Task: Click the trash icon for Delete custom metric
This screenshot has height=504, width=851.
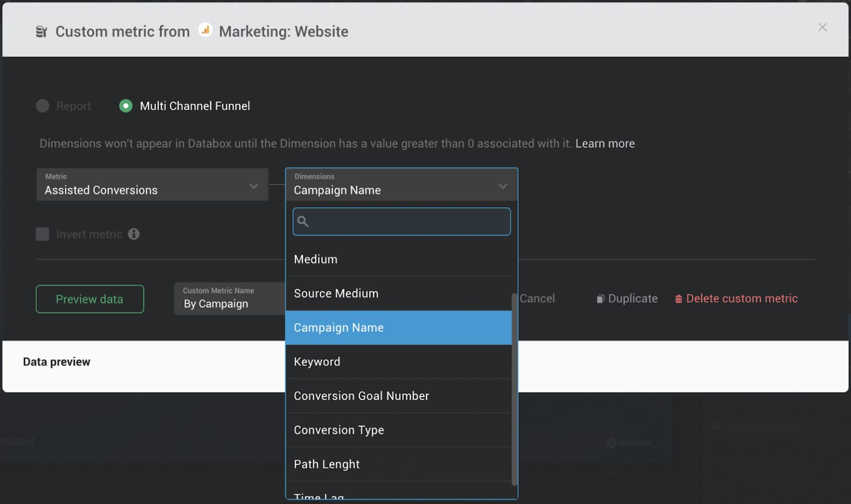Action: 678,299
